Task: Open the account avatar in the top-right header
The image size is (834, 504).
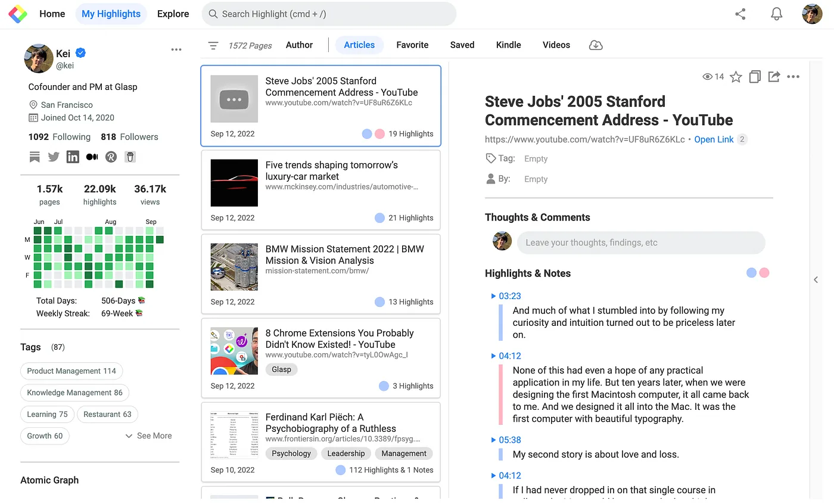Action: click(x=812, y=14)
